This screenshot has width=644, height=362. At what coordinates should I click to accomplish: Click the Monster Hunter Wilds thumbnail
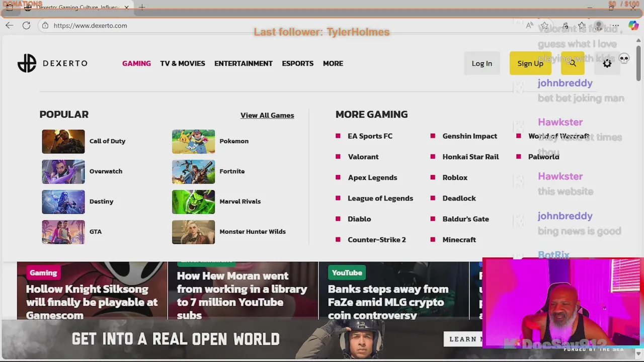coord(193,232)
